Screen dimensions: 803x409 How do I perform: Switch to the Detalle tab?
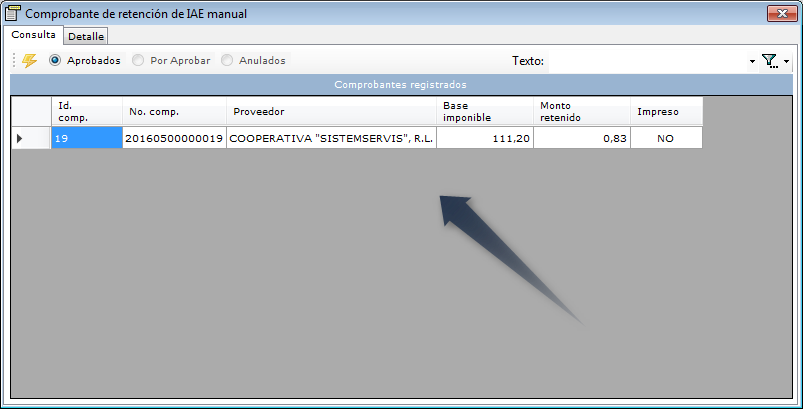click(86, 36)
